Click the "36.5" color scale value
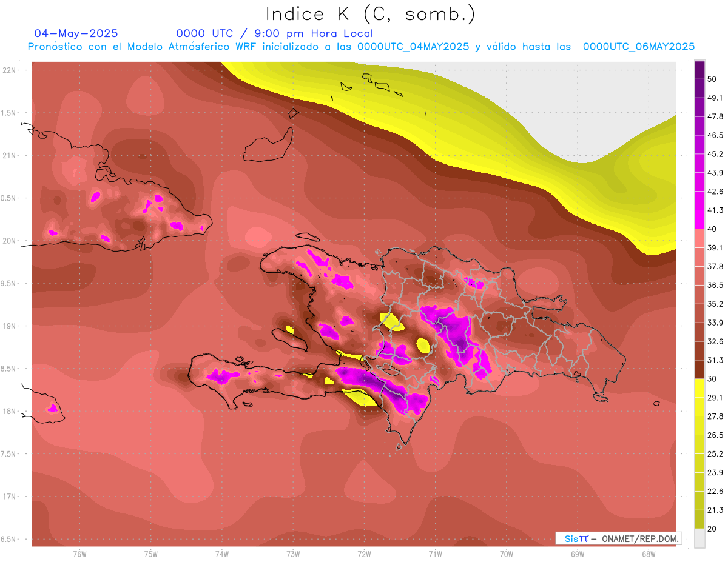Image resolution: width=728 pixels, height=562 pixels. 715,285
